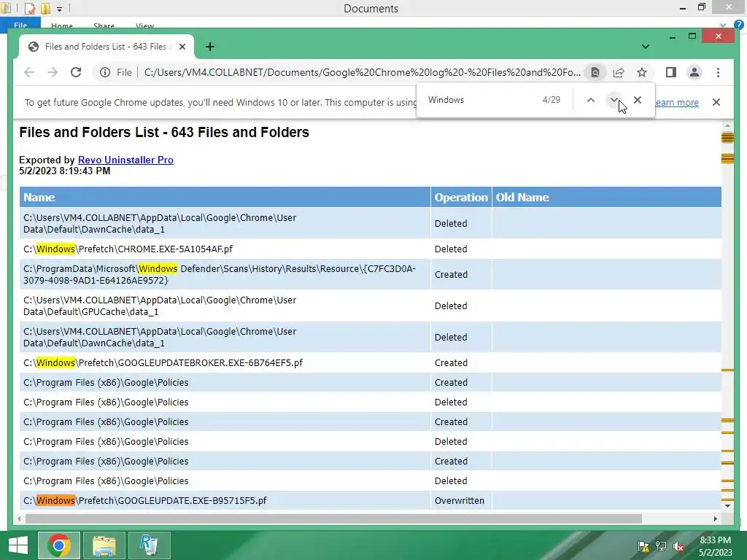
Task: Click the horizontal scrollbar left arrow
Action: tap(20, 518)
